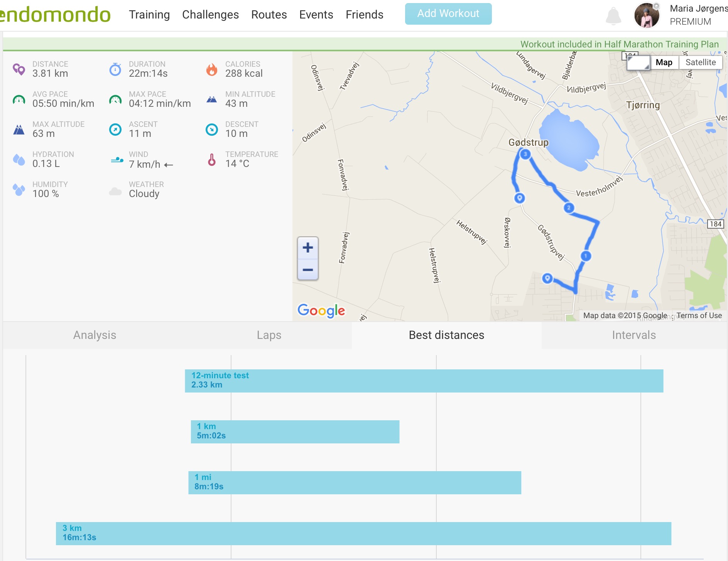
Task: Click the notifications bell icon
Action: 613,16
